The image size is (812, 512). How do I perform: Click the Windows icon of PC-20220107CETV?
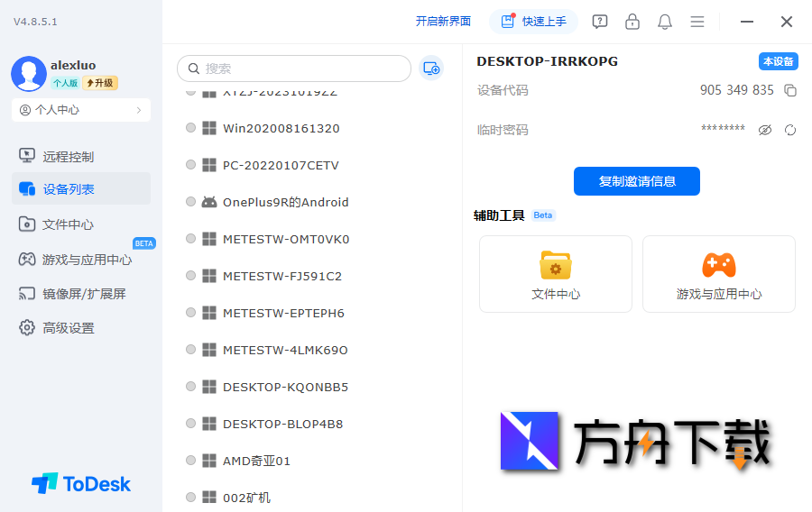point(209,165)
